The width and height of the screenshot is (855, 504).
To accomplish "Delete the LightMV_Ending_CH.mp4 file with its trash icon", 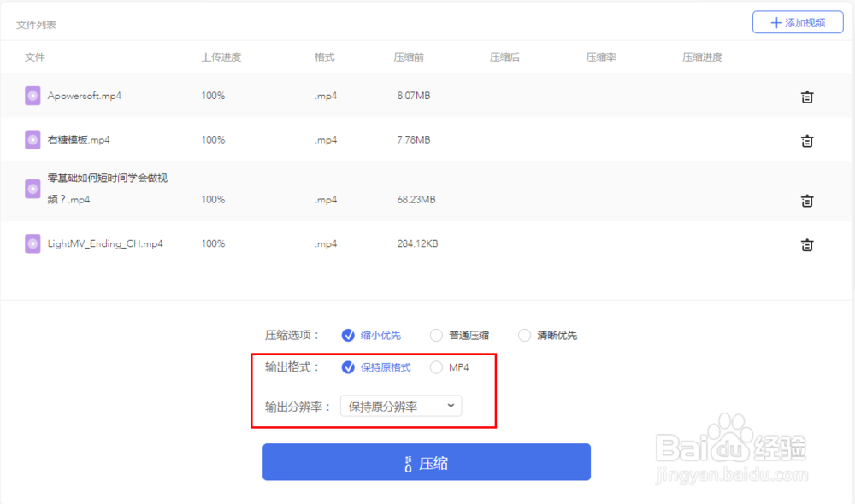I will [x=807, y=245].
